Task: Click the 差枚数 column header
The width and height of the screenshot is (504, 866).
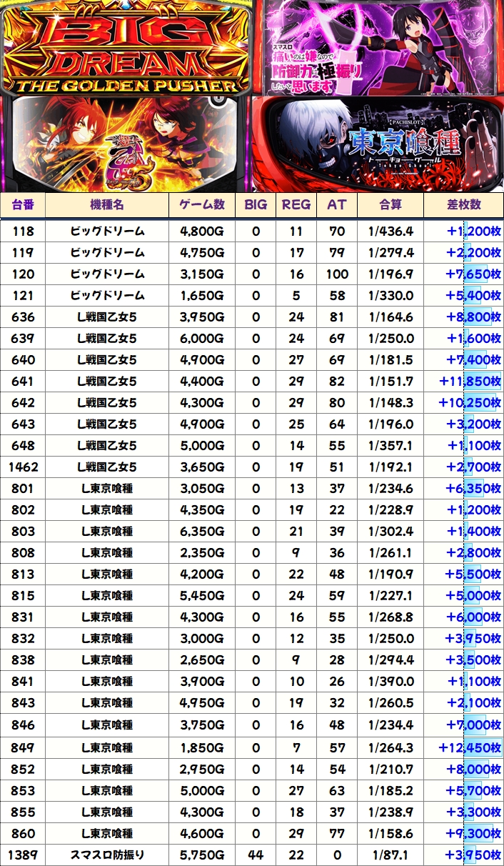Action: pos(464,205)
